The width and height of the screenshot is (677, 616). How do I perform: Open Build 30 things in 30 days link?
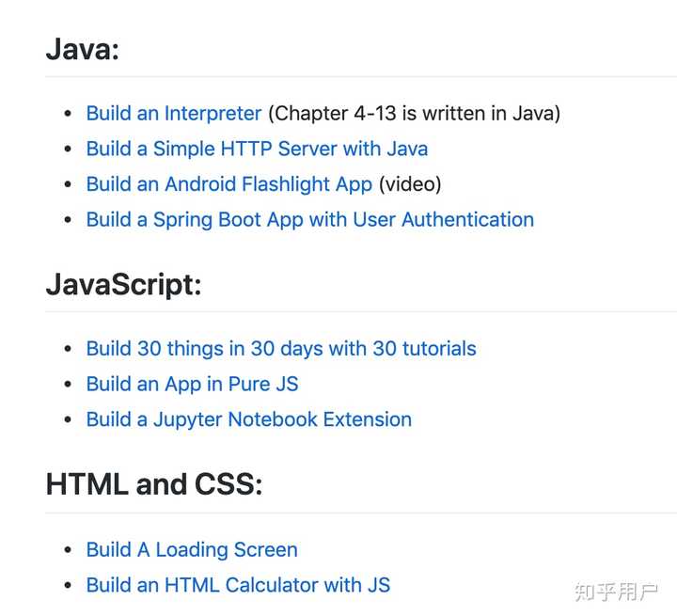click(281, 349)
